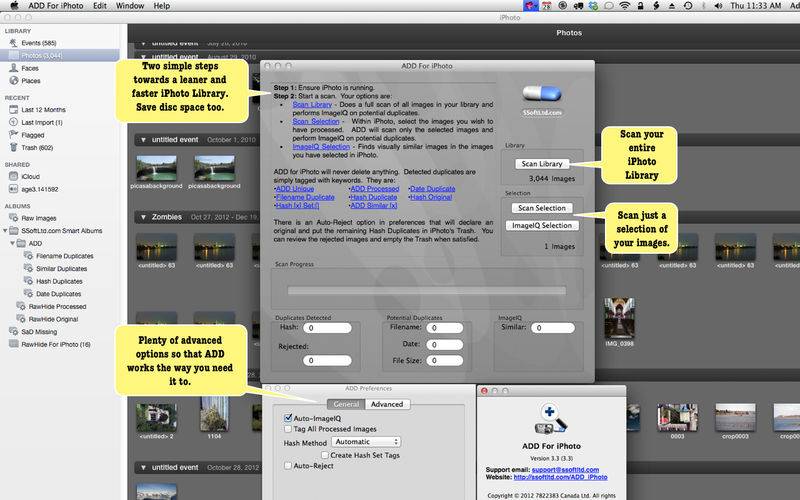Open the Hash Original keyword link
This screenshot has width=800, height=500.
431,197
